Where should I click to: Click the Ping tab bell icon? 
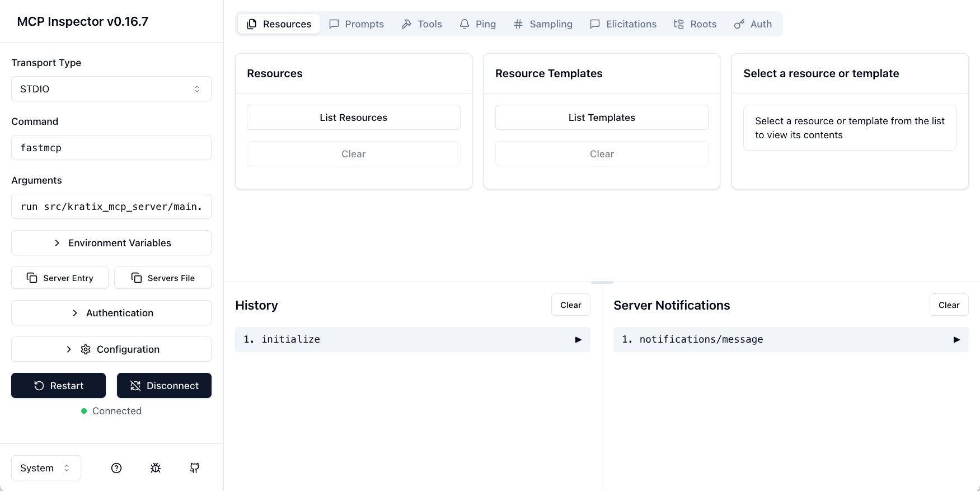(465, 24)
